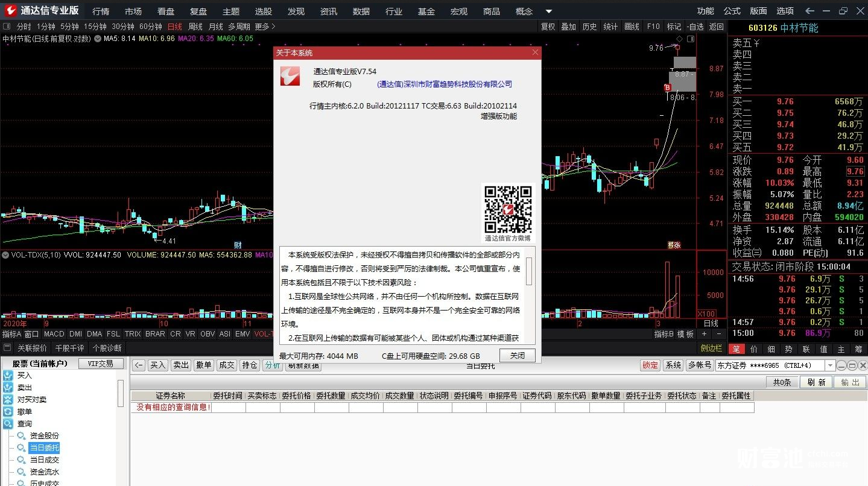
Task: Click the 当日成交 query icon
Action: [22, 460]
